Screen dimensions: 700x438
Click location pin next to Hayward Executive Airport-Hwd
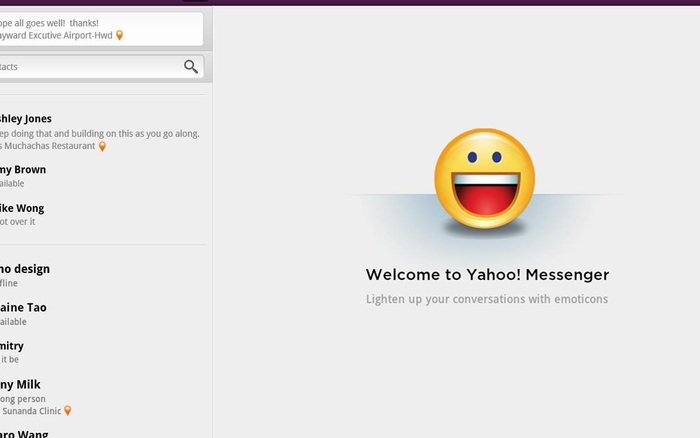[119, 35]
